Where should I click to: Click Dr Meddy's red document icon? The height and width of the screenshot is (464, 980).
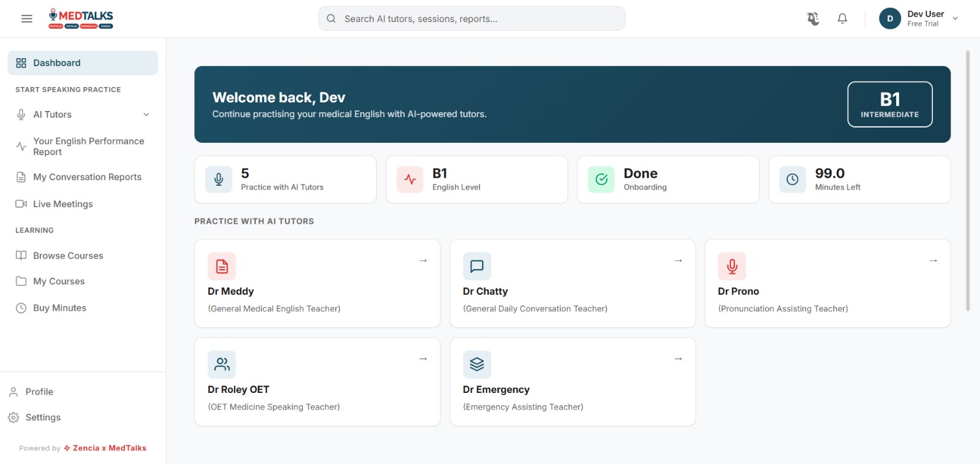pyautogui.click(x=222, y=266)
